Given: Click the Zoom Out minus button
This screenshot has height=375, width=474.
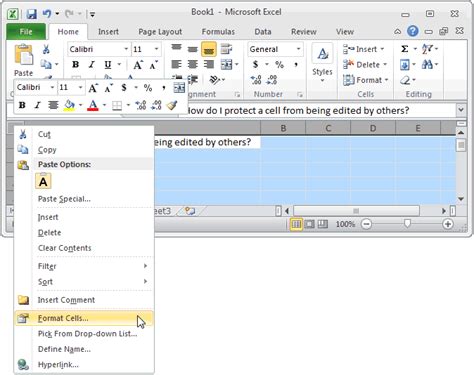Looking at the screenshot, I should click(366, 224).
